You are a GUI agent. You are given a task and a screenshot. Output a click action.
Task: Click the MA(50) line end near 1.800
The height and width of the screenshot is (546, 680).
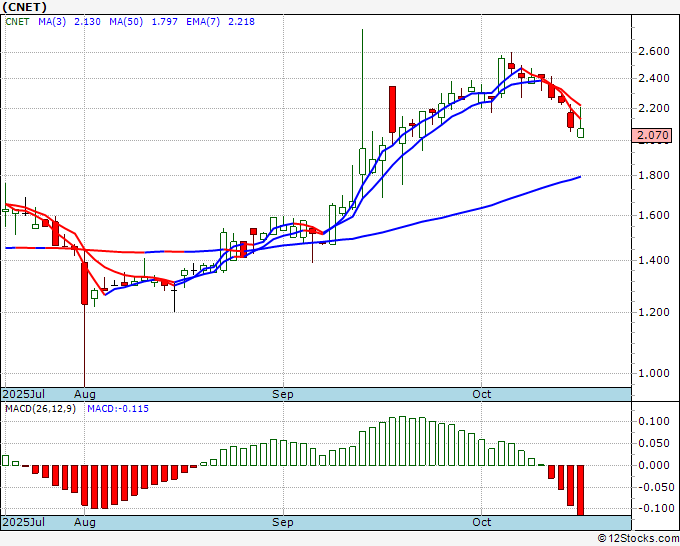point(579,177)
